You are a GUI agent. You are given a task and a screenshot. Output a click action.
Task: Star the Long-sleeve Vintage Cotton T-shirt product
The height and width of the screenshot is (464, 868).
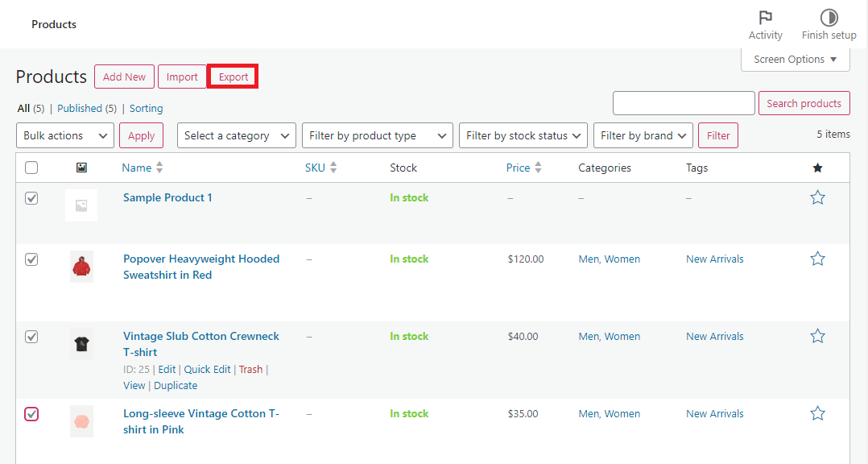tap(817, 413)
